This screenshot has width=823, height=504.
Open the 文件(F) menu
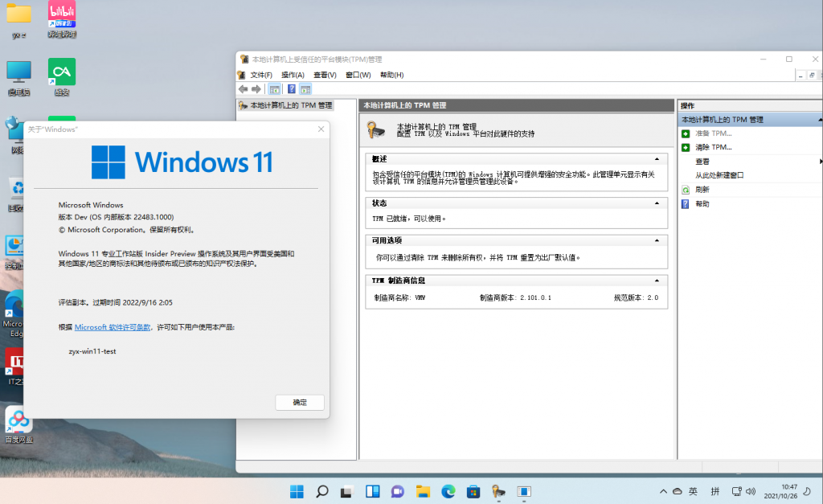(x=261, y=75)
